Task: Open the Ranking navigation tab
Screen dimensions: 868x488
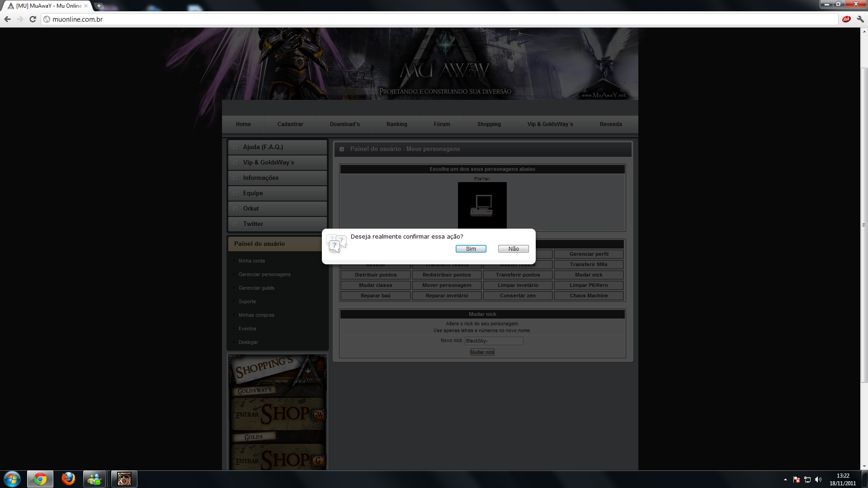Action: tap(396, 124)
